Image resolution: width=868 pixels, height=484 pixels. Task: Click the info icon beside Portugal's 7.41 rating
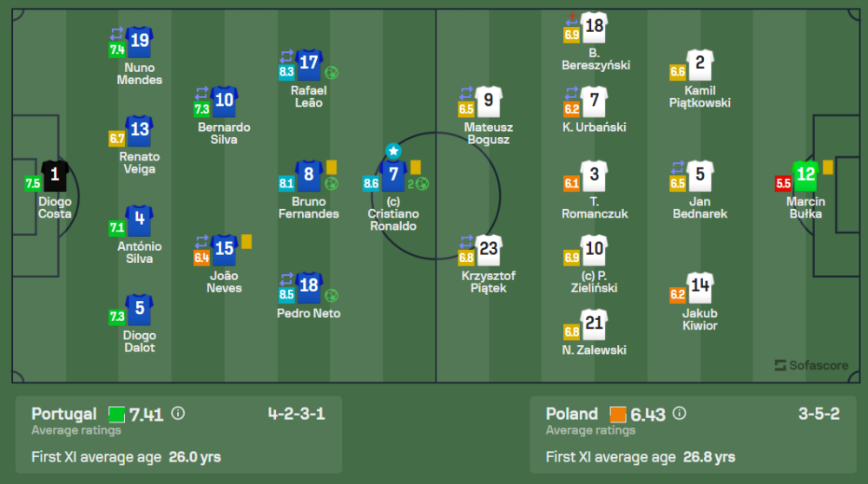click(x=178, y=414)
